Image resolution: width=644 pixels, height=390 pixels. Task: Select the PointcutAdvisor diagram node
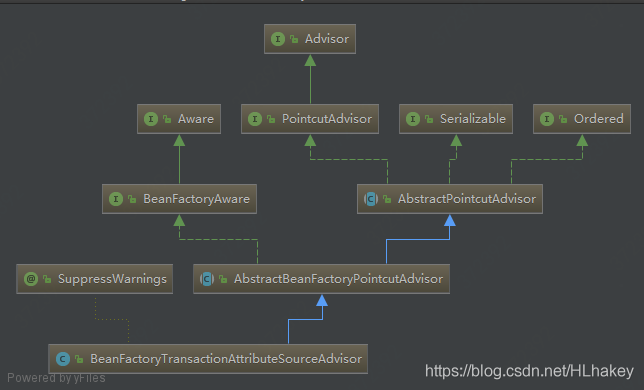click(310, 119)
